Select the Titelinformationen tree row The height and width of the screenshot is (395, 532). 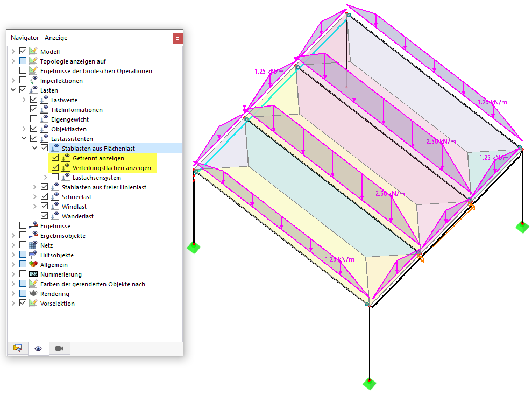pyautogui.click(x=77, y=110)
